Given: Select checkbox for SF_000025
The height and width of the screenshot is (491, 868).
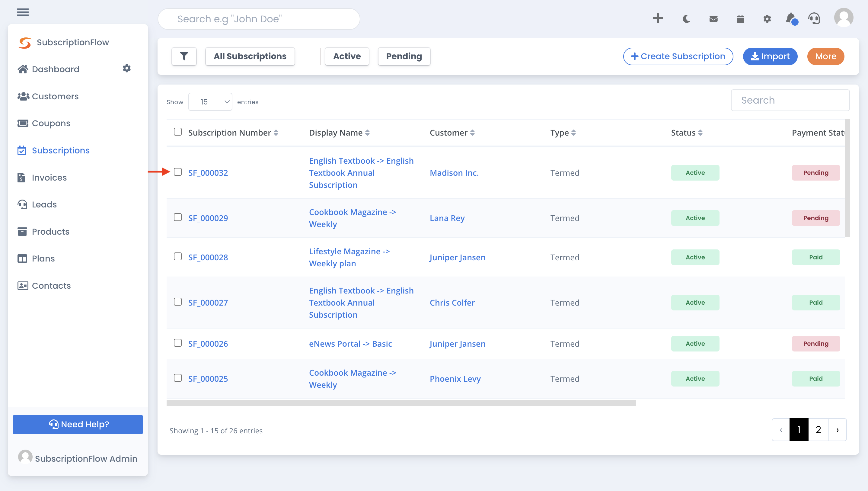Looking at the screenshot, I should [177, 378].
